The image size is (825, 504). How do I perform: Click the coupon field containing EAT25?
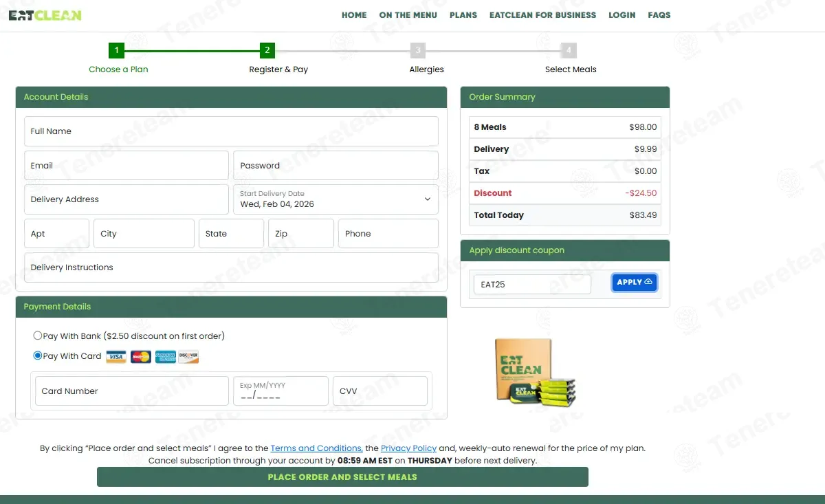click(x=532, y=285)
